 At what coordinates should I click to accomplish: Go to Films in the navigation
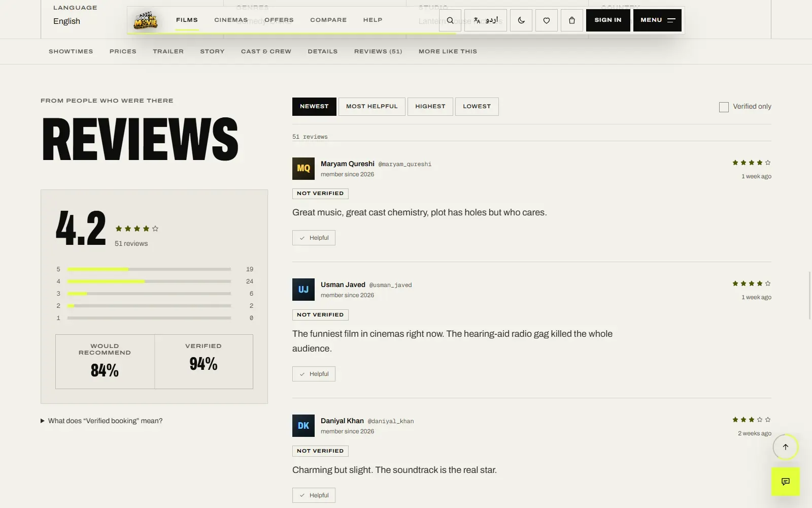[187, 20]
